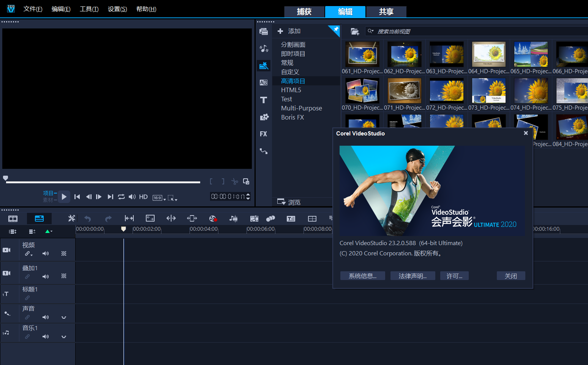The height and width of the screenshot is (365, 588).
Task: Open the media library panel icon
Action: tap(264, 31)
